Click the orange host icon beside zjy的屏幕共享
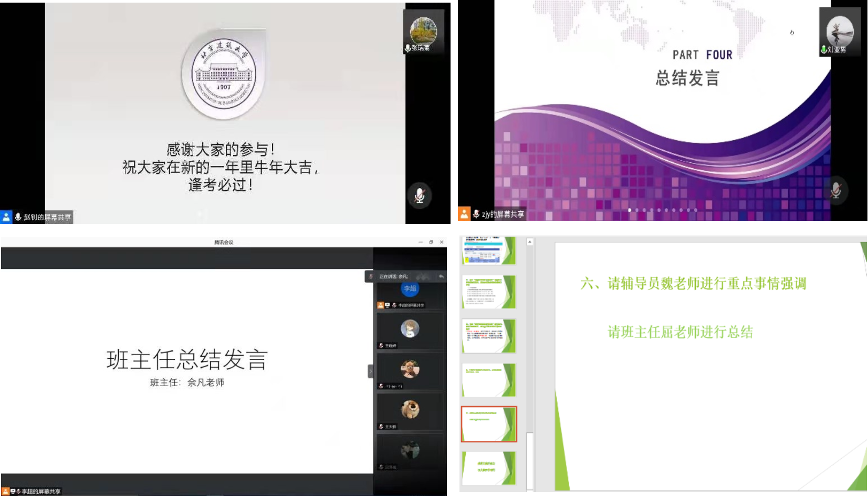Screen dimensions: 868x496 point(464,214)
